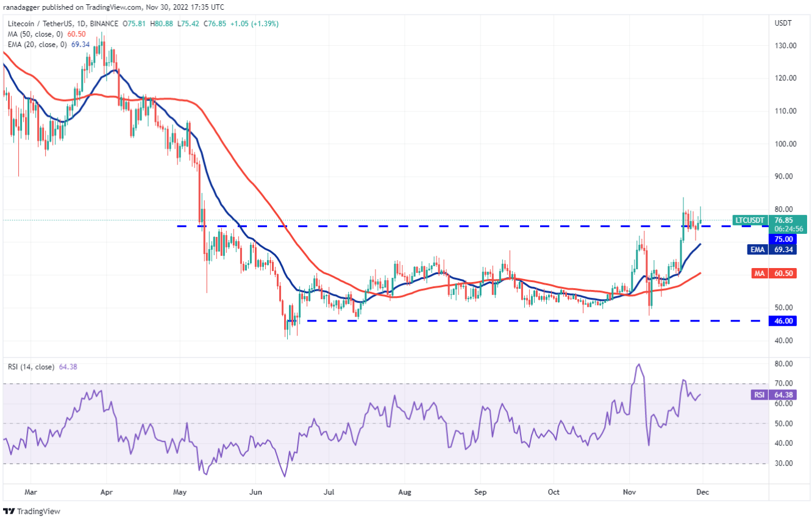
Task: Click the 06:24:56 candle countdown timer
Action: click(788, 229)
